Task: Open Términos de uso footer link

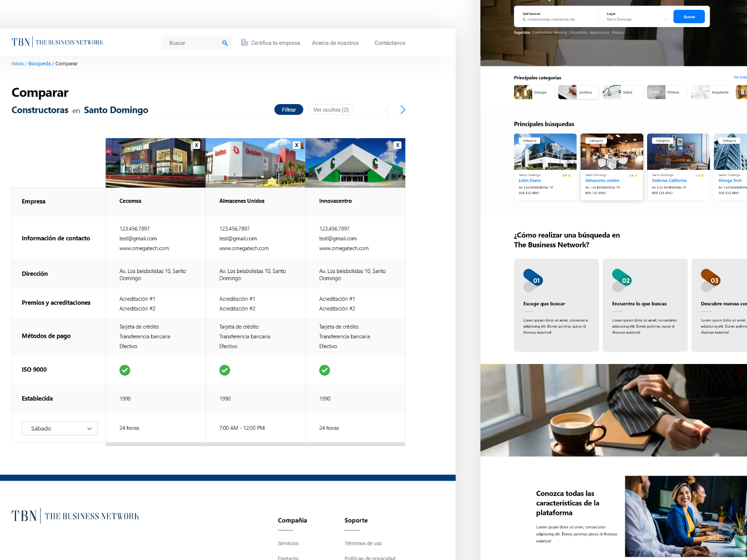Action: point(363,544)
